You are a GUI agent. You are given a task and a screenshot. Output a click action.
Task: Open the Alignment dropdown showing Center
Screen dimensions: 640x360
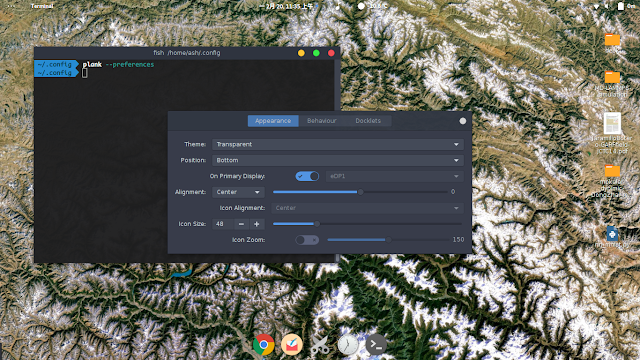point(238,192)
